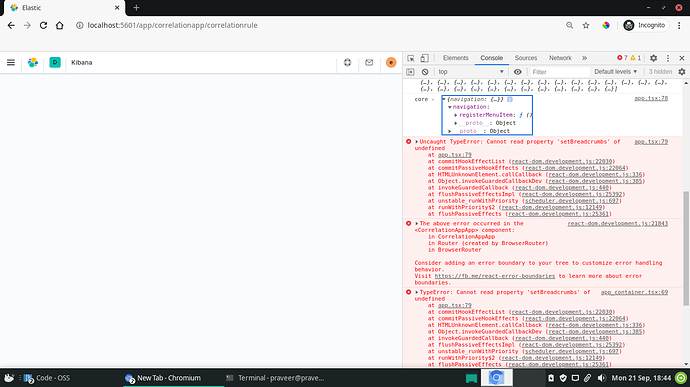
Task: Expand the Uncaught TypeError message
Action: 417,142
